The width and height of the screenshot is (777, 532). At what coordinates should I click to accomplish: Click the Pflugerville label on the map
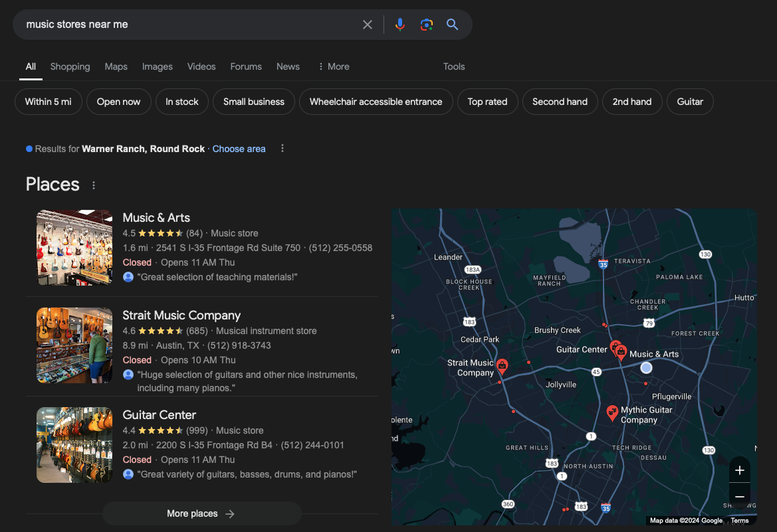[x=671, y=397]
